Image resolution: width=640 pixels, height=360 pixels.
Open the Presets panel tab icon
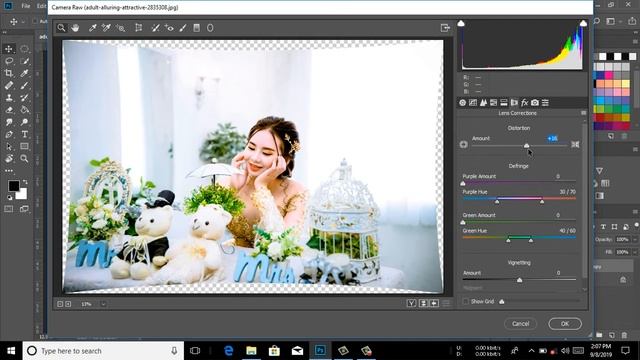coord(545,102)
